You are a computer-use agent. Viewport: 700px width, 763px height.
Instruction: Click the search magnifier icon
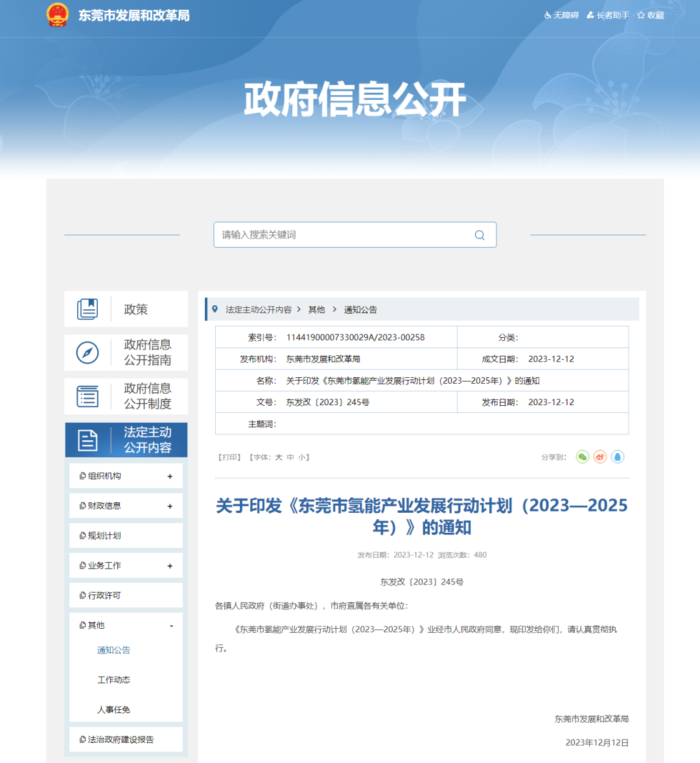pyautogui.click(x=480, y=235)
